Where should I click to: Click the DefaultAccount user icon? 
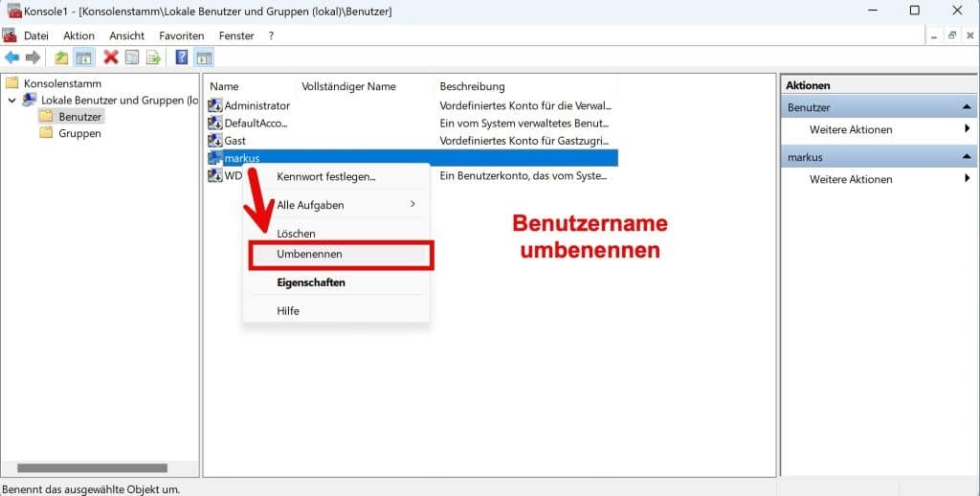[x=215, y=124]
